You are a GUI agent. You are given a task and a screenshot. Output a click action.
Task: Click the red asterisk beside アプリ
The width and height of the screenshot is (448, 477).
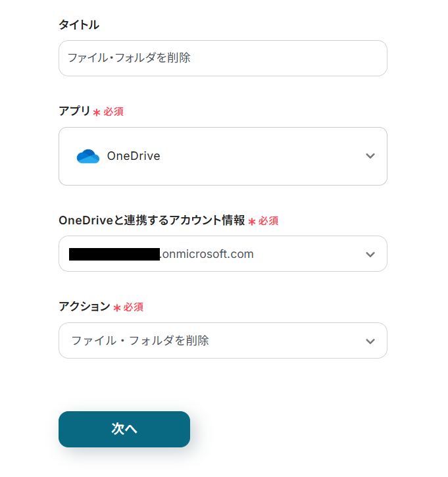tap(97, 113)
